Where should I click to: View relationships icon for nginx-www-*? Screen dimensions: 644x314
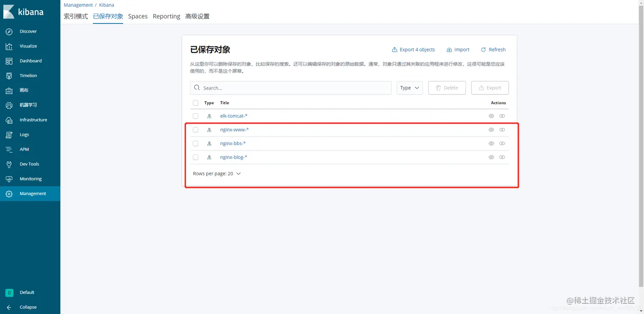point(502,130)
